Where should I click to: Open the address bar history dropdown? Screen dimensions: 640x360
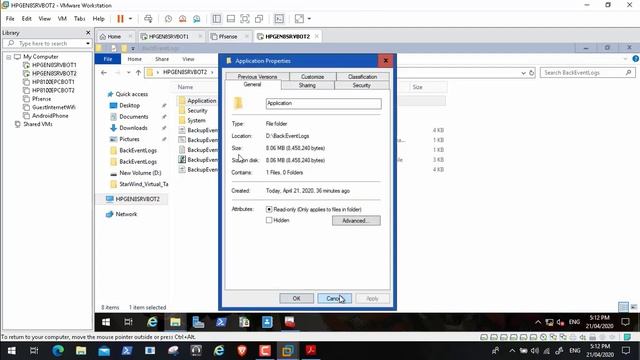[x=523, y=73]
